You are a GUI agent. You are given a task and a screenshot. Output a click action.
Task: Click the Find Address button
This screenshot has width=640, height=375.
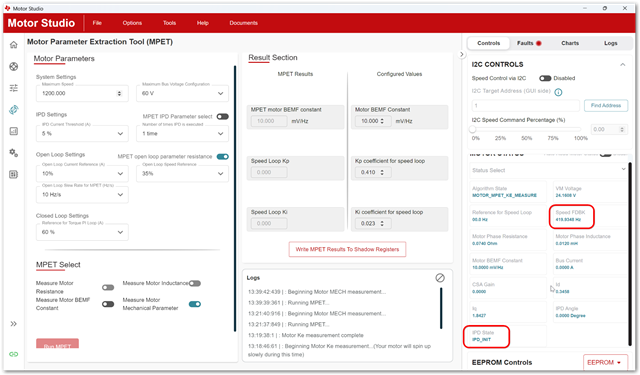606,106
